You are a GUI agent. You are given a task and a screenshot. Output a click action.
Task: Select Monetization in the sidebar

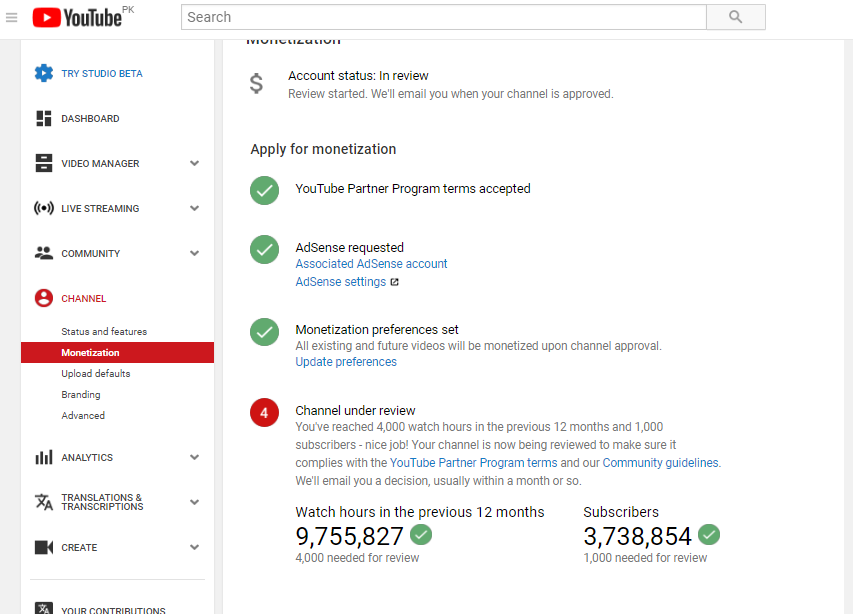118,352
